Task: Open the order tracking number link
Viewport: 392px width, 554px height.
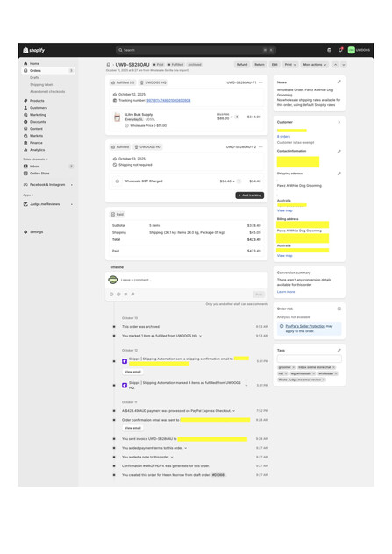Action: pos(168,101)
